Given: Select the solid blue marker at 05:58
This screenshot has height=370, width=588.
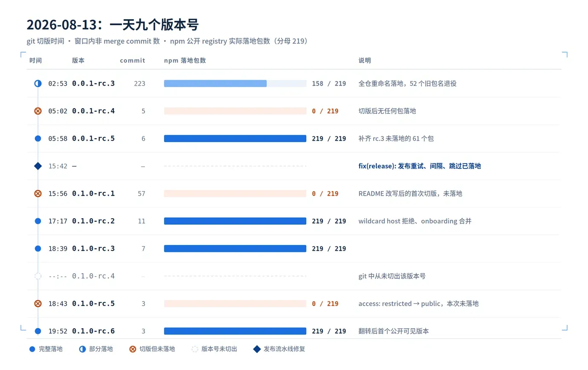Looking at the screenshot, I should coord(38,139).
